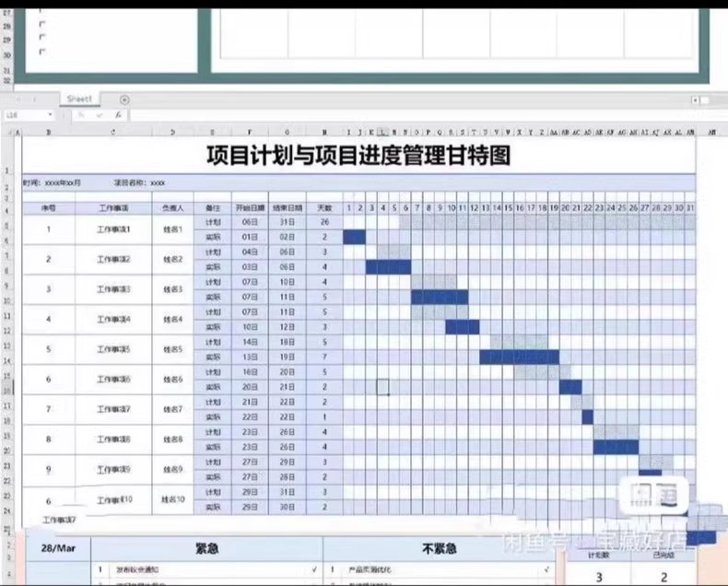The height and width of the screenshot is (586, 728).
Task: Click task 4 blue actual bar
Action: 463,327
